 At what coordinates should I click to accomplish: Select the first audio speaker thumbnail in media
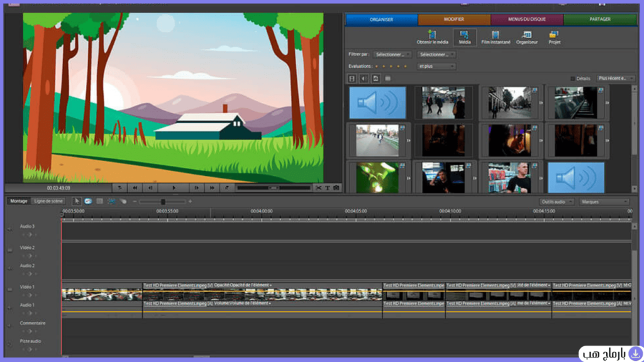377,102
